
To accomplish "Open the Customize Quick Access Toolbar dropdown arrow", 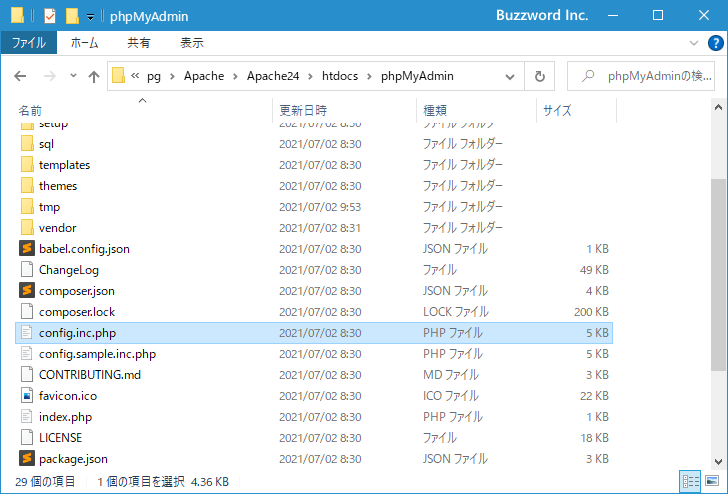I will point(91,17).
